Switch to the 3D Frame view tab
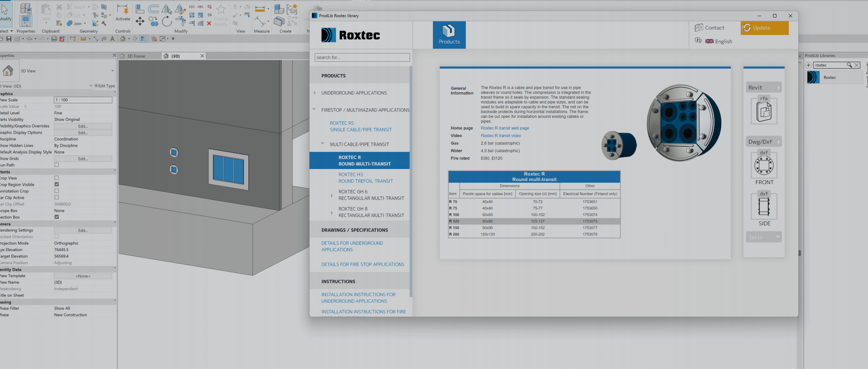 coord(136,56)
